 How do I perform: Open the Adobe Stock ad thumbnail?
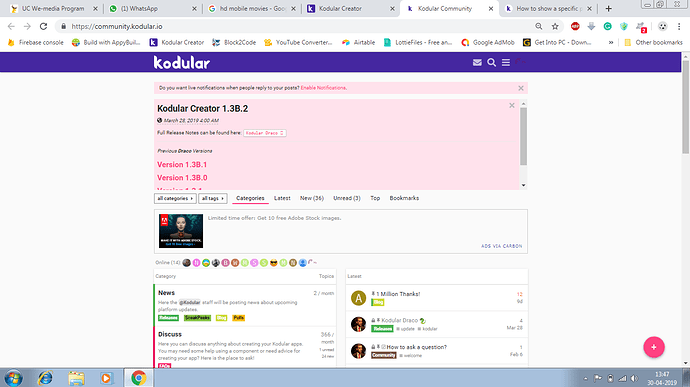click(x=181, y=231)
